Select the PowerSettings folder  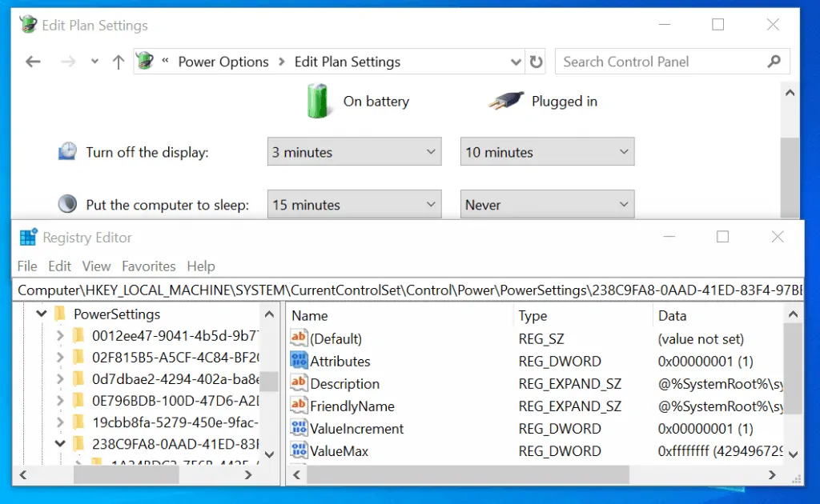(x=117, y=314)
